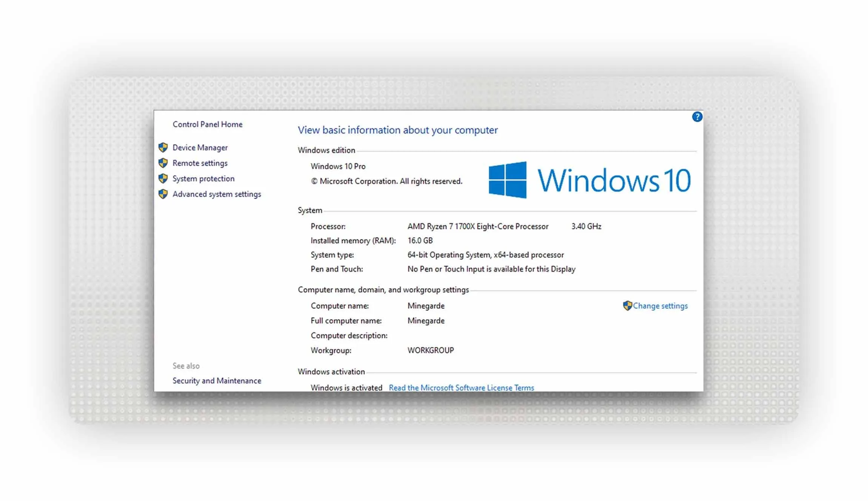Click the shield icon beside System protection
This screenshot has width=868, height=501.
[x=163, y=179]
